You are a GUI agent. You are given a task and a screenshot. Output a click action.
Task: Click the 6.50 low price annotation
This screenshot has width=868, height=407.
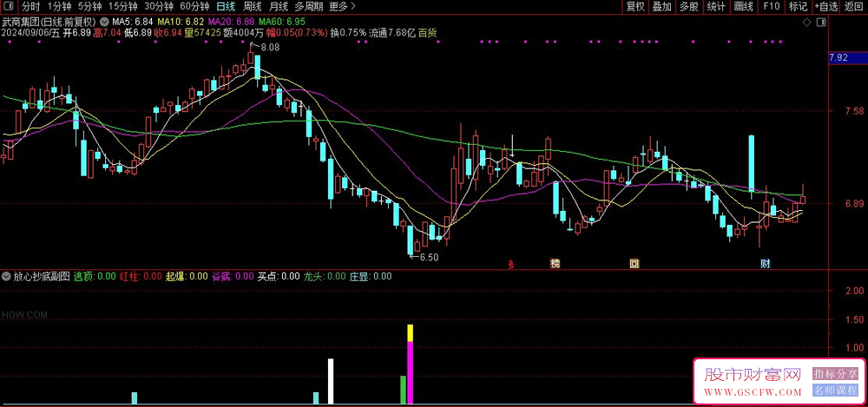click(429, 257)
